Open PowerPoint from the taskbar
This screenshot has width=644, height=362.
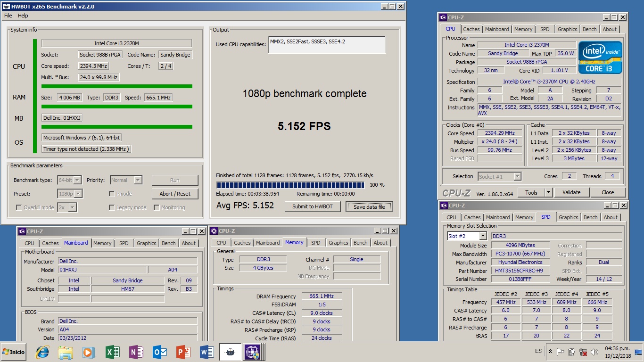point(183,352)
